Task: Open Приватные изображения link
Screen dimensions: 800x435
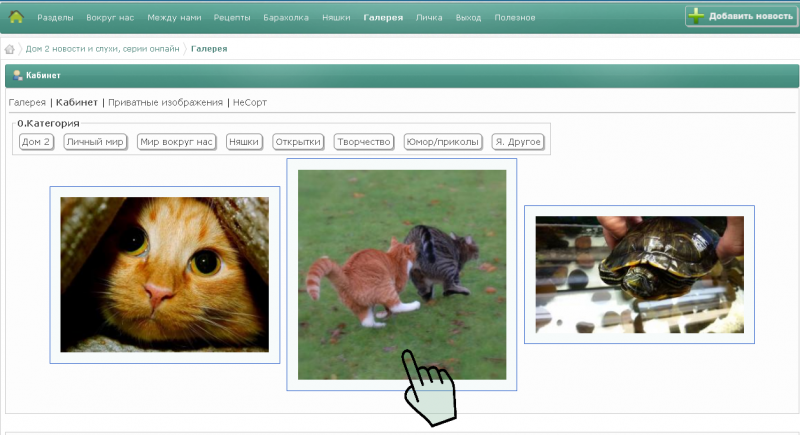Action: (165, 103)
